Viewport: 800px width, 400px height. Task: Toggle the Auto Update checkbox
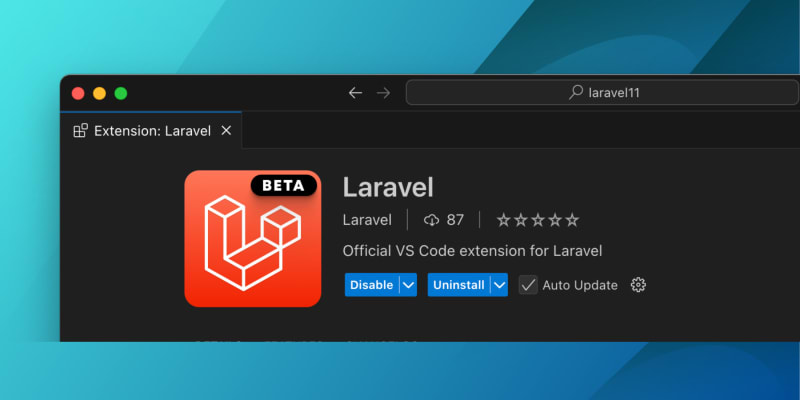pos(528,285)
